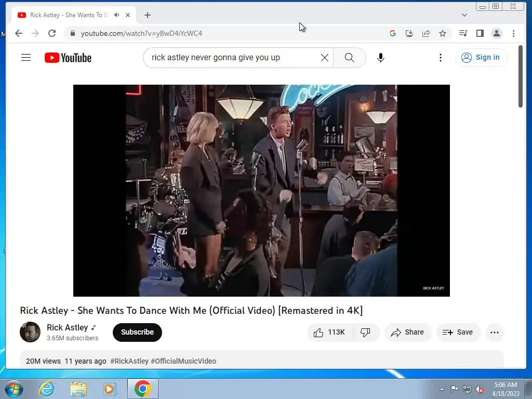Reload the YouTube page

(52, 33)
